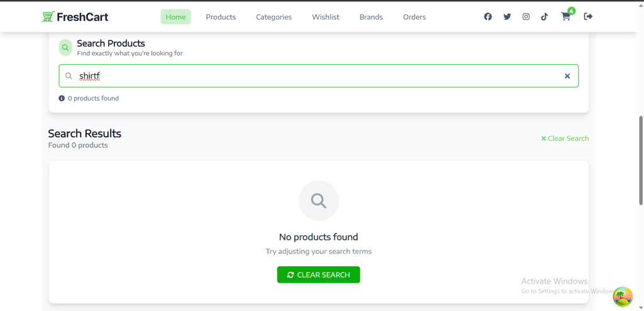Open the Wishlist page
The image size is (644, 311).
point(325,17)
